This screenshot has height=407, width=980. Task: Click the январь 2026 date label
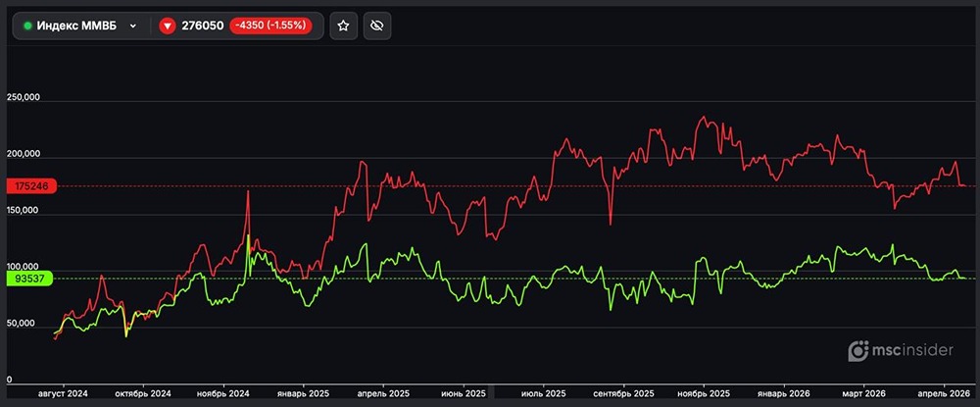[x=784, y=394]
